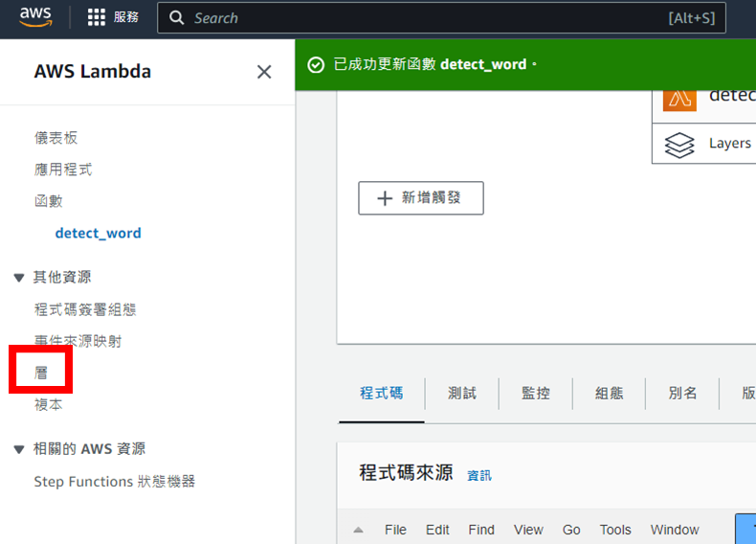Screen dimensions: 756x544
Task: Click the 新增觸發 button
Action: point(421,198)
